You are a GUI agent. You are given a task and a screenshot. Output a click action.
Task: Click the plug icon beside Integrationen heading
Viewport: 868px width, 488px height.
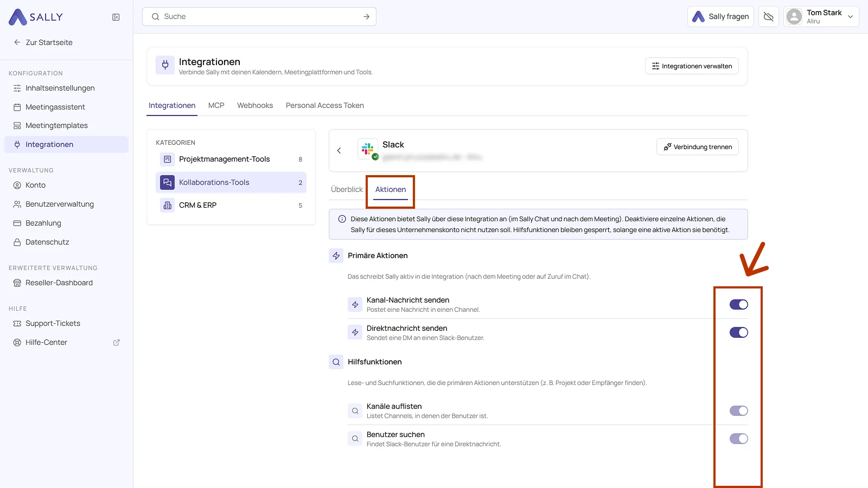tap(165, 66)
